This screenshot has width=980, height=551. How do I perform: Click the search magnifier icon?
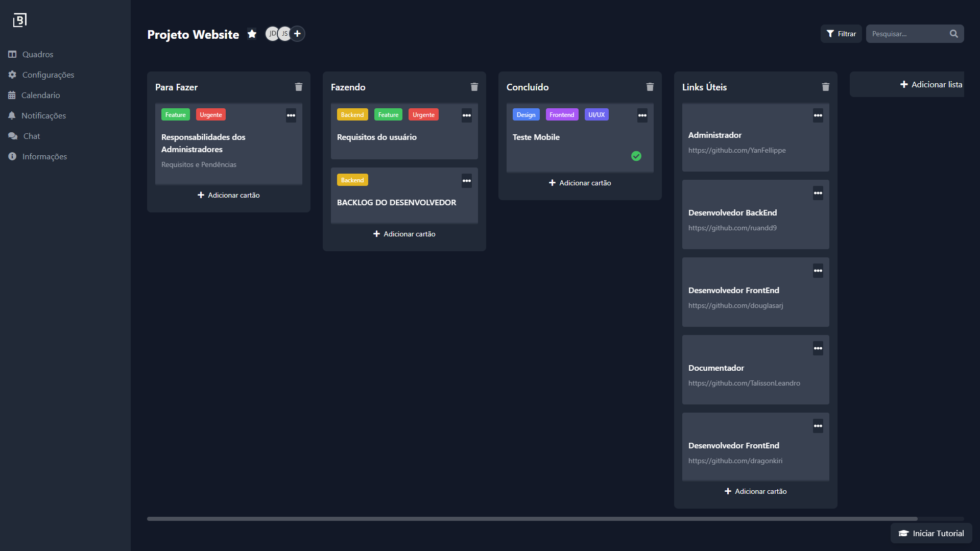coord(953,34)
